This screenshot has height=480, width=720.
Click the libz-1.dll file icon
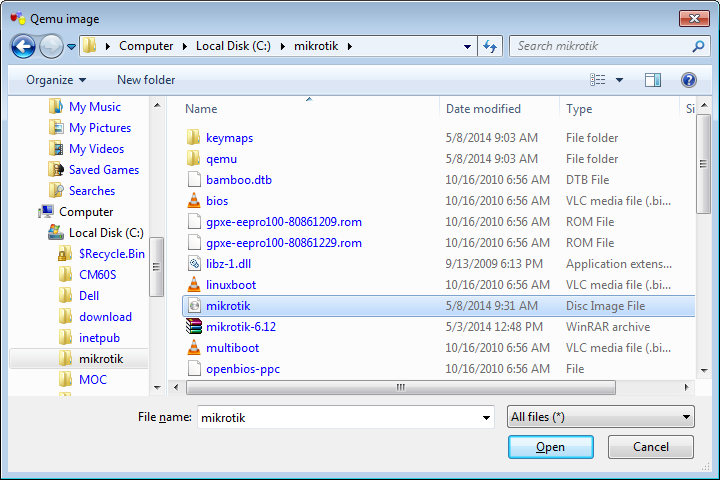(x=194, y=264)
